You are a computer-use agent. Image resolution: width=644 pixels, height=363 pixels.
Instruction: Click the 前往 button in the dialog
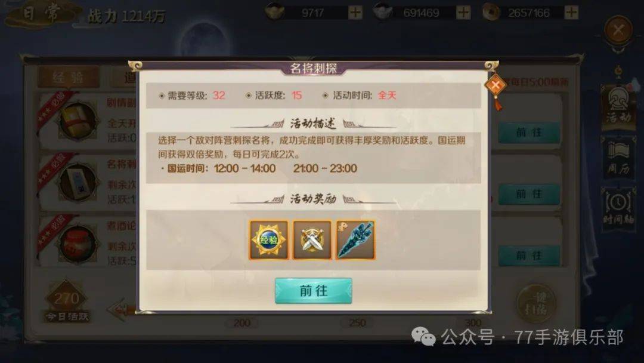314,291
